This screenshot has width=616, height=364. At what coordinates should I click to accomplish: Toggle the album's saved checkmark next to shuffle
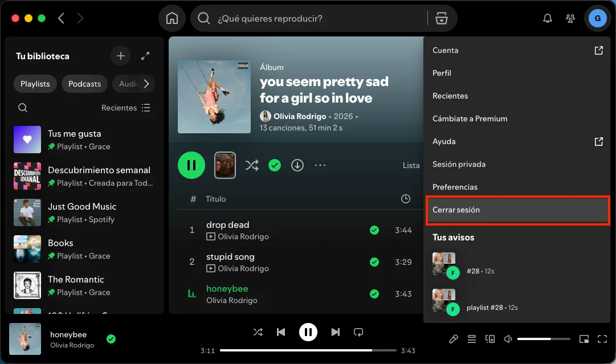click(275, 165)
